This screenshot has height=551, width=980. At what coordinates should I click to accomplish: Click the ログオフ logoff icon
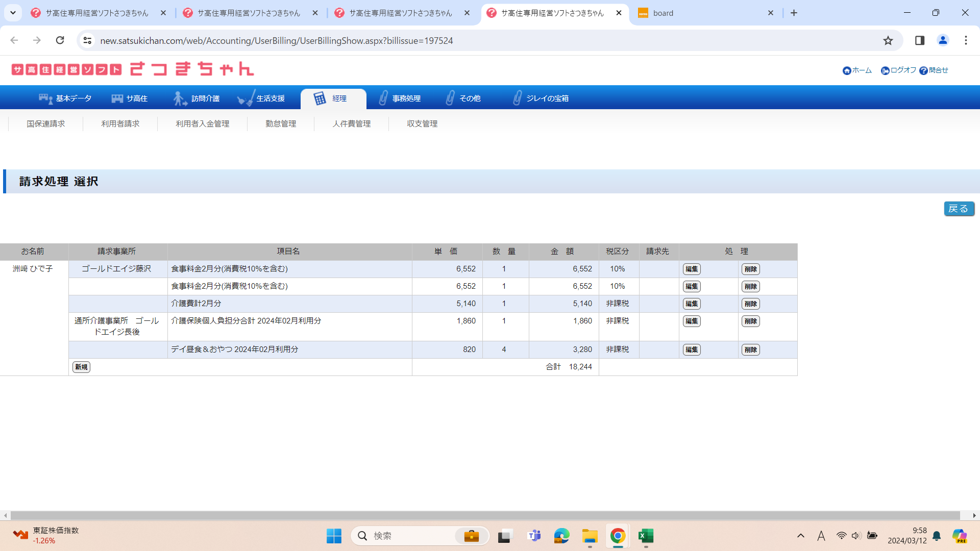[x=885, y=70]
